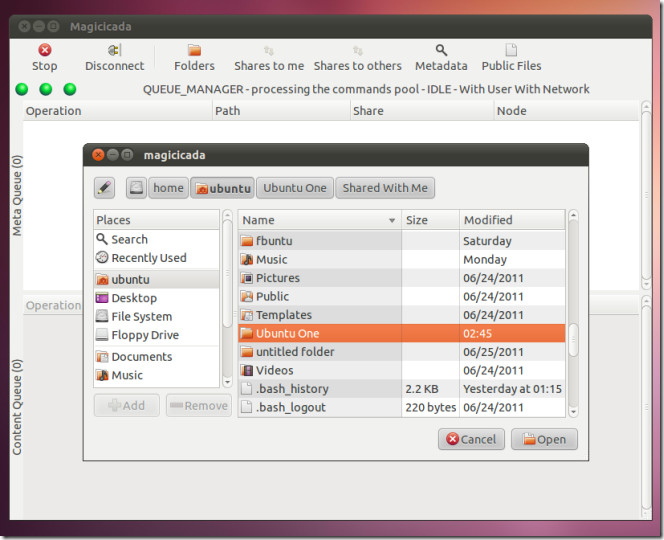Select Music bookmark in Places sidebar
The height and width of the screenshot is (540, 664).
coord(156,375)
